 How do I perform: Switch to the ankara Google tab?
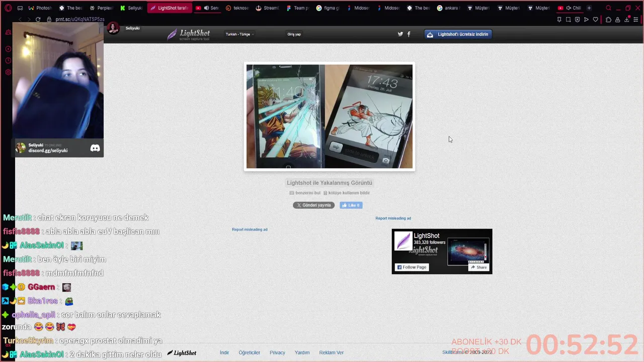[448, 8]
